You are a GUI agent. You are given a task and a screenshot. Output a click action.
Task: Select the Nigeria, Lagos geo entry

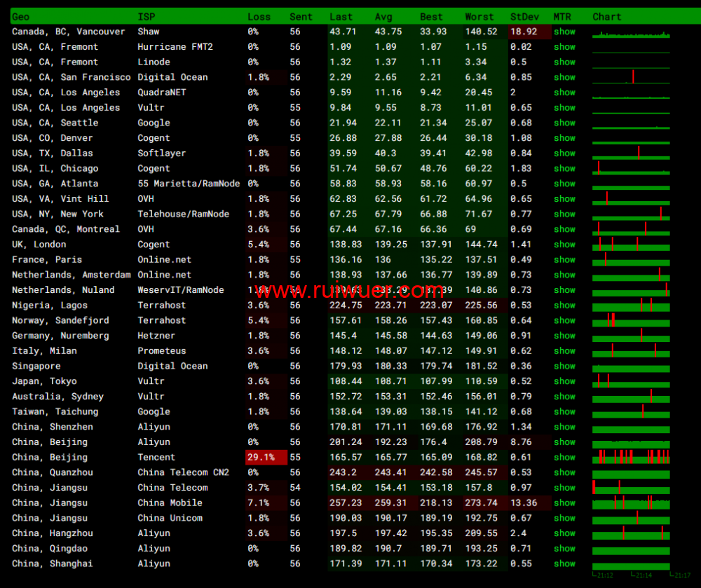(50, 306)
